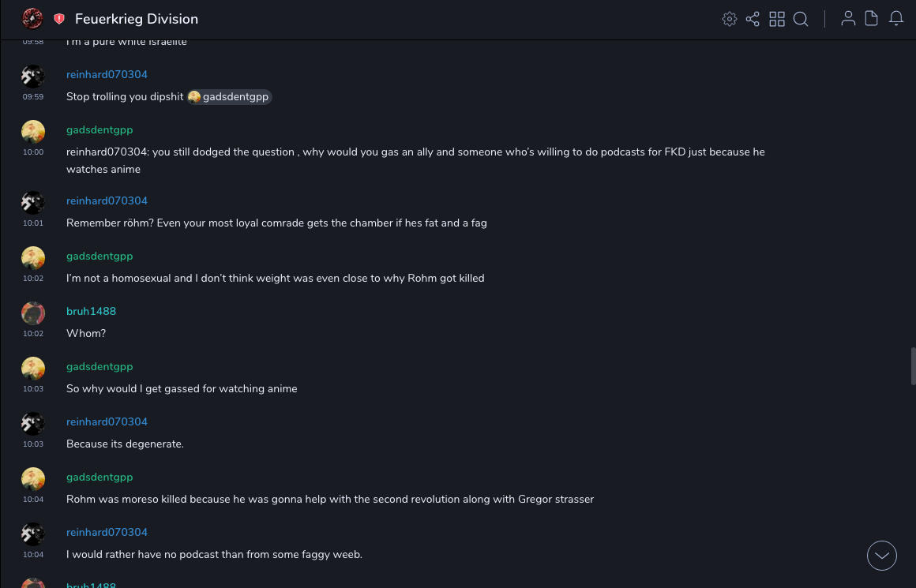Open the grid view icon
916x588 pixels.
pos(777,19)
